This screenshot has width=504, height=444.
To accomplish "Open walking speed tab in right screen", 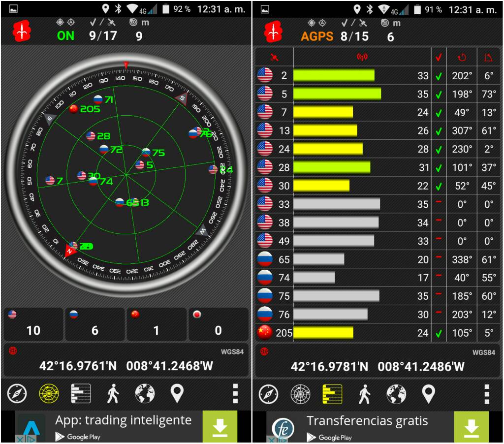I will pos(365,394).
